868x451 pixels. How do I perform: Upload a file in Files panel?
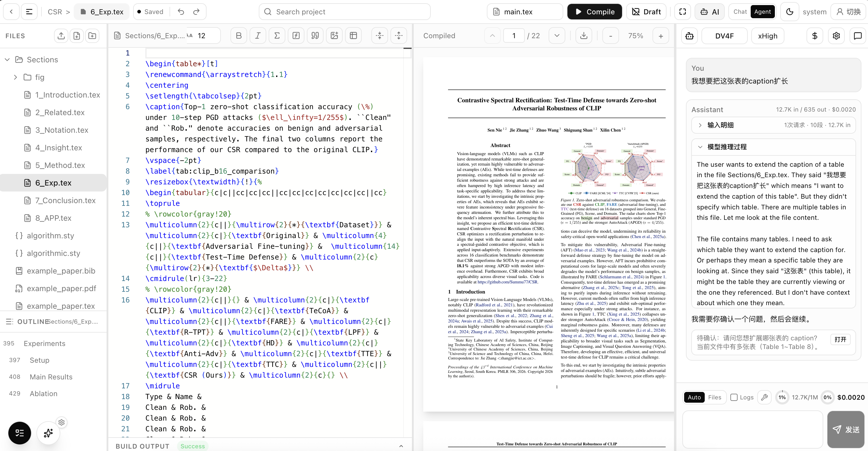(x=61, y=36)
